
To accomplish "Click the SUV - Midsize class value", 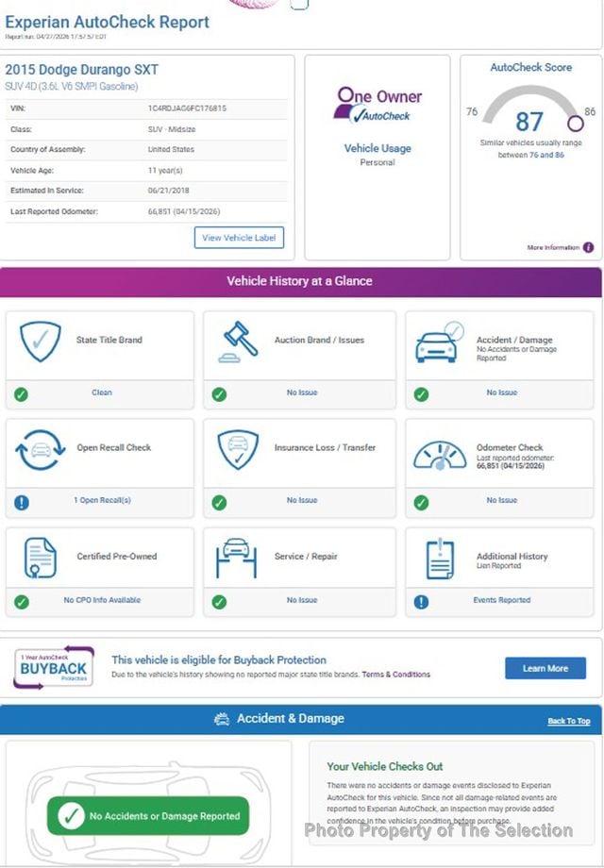I will pyautogui.click(x=172, y=129).
